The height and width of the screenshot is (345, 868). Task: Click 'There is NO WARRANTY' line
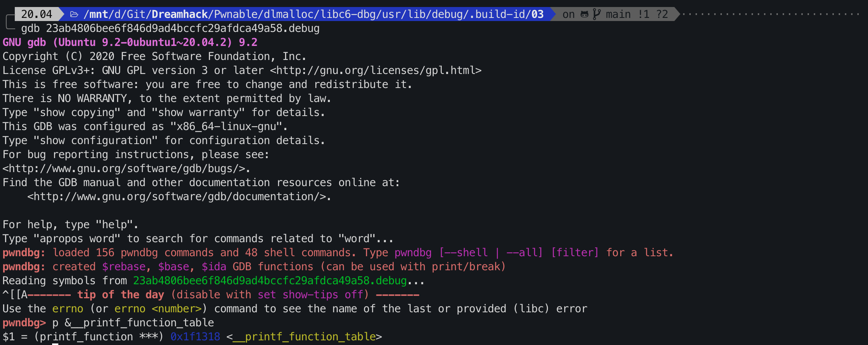[167, 99]
